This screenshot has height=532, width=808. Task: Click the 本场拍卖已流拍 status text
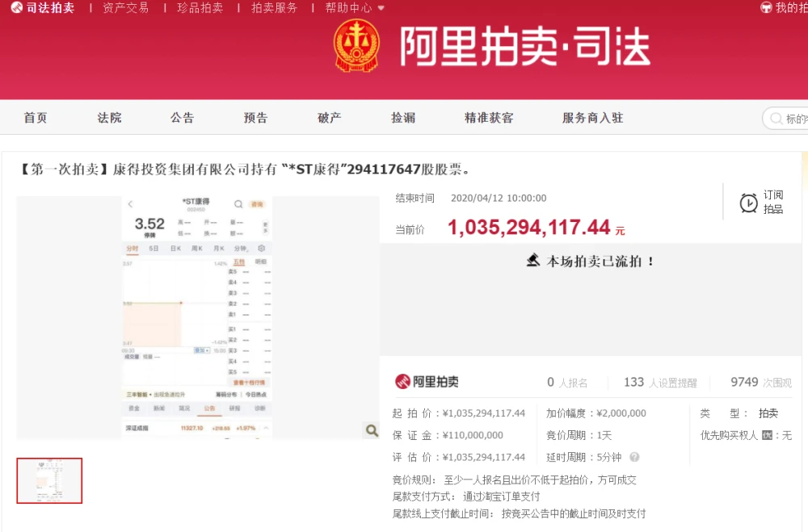tap(600, 261)
